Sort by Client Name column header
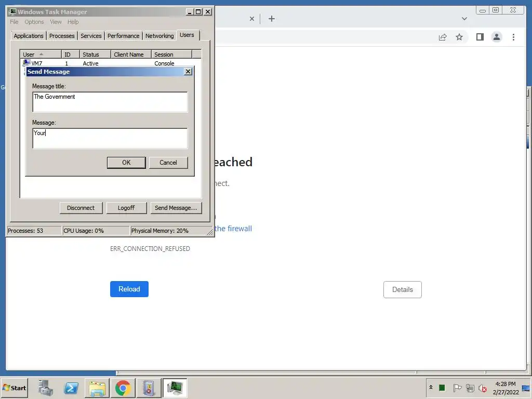The width and height of the screenshot is (532, 399). (x=131, y=55)
